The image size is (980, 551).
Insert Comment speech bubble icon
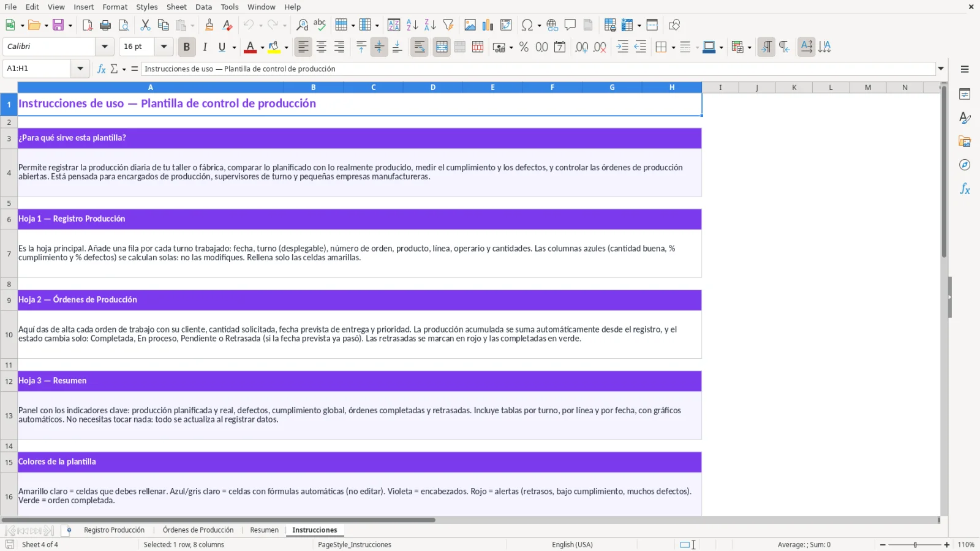click(x=570, y=25)
